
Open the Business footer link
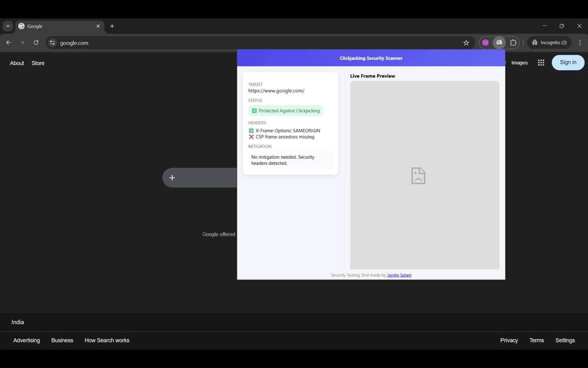[x=62, y=340]
